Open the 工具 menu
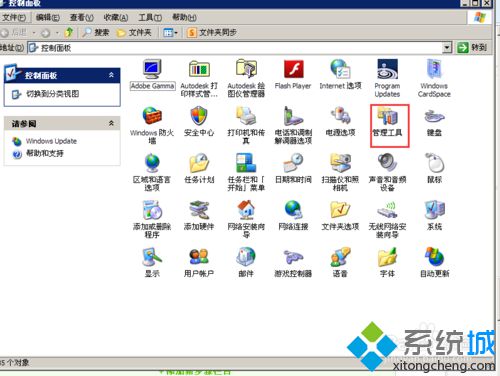500x376 pixels. point(150,17)
